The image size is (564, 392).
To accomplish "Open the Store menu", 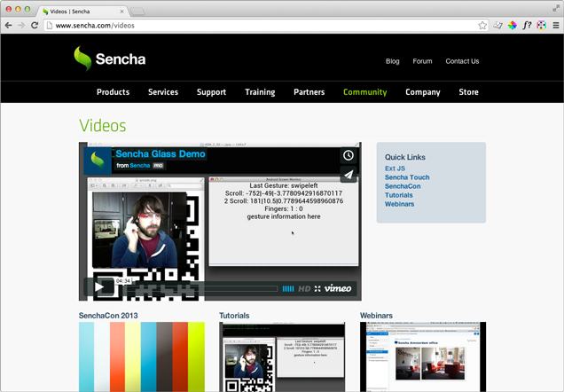I will pyautogui.click(x=468, y=92).
